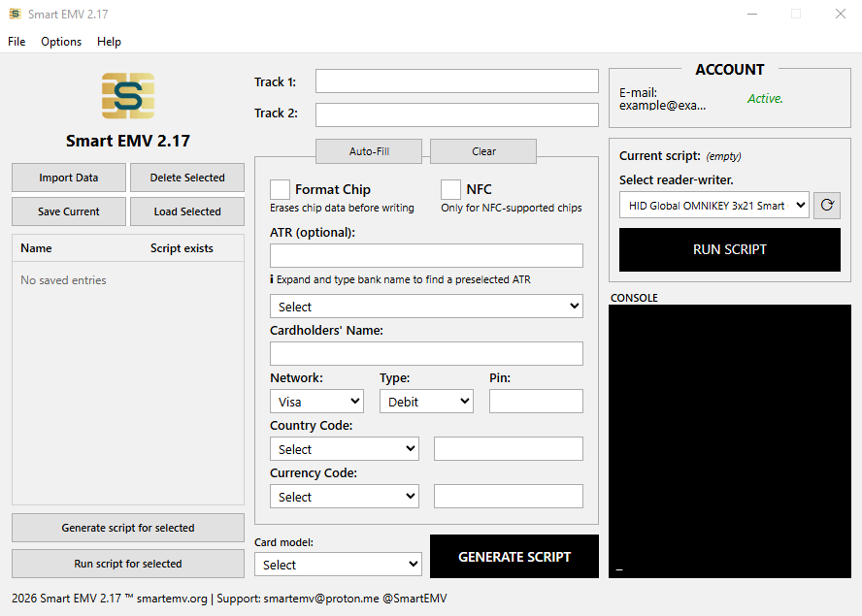Click Generate script for selected
The width and height of the screenshot is (862, 616).
coord(128,528)
